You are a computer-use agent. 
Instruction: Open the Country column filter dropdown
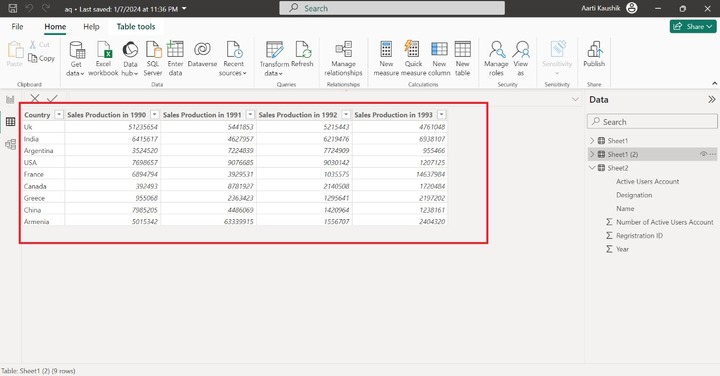point(59,115)
